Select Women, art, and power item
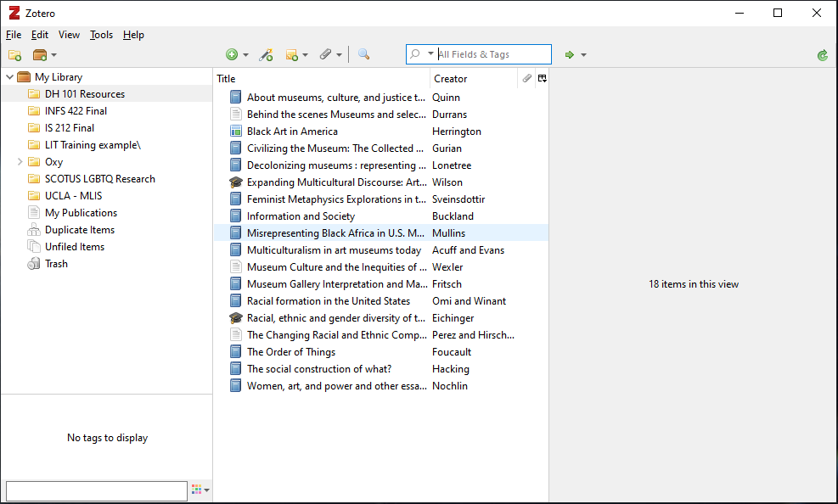The width and height of the screenshot is (838, 504). pos(381,386)
